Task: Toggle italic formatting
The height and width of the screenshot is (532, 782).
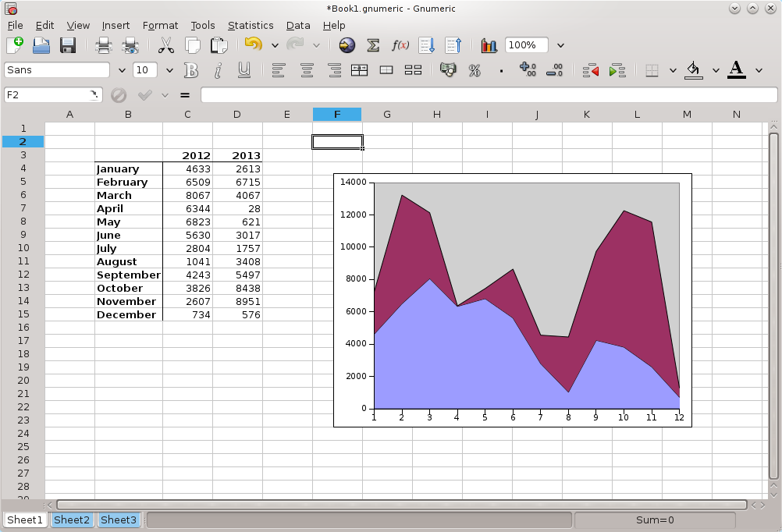Action: pyautogui.click(x=218, y=70)
